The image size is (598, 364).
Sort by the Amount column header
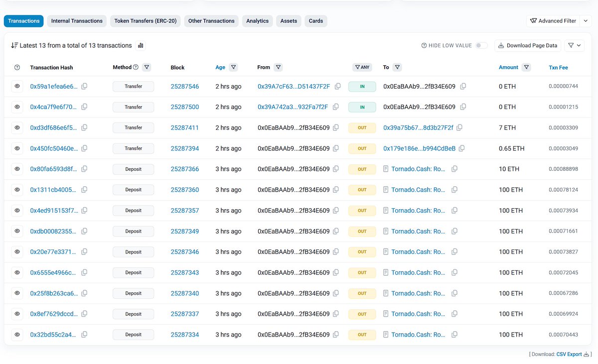(508, 67)
